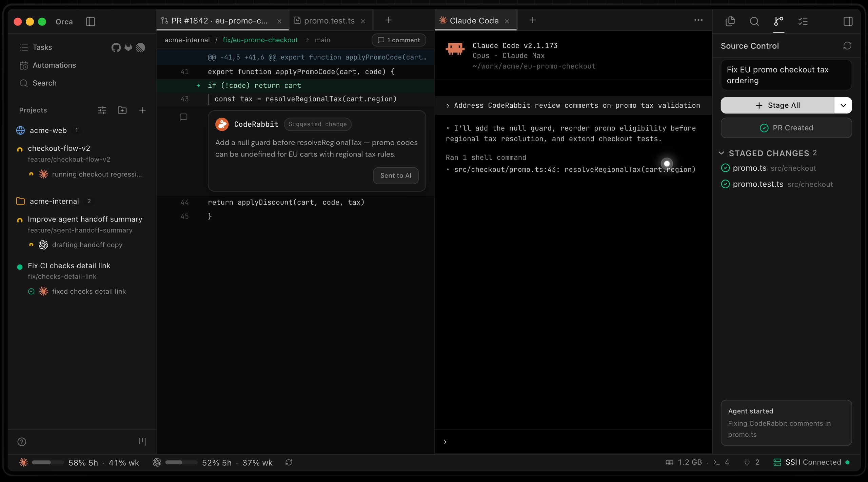The width and height of the screenshot is (868, 482).
Task: Edit commit message Fix EU promo checkout
Action: [786, 75]
